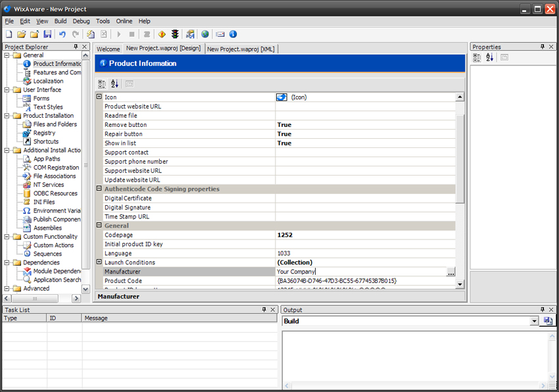Collapse the Product Installation folder node

click(7, 116)
